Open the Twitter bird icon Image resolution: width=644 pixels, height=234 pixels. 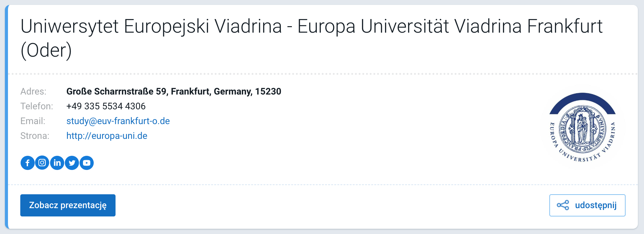pyautogui.click(x=72, y=163)
